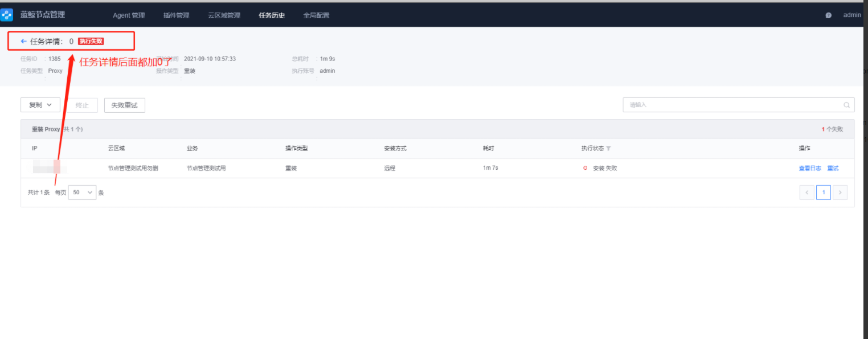
Task: Click the 云区域 column header
Action: click(x=116, y=149)
